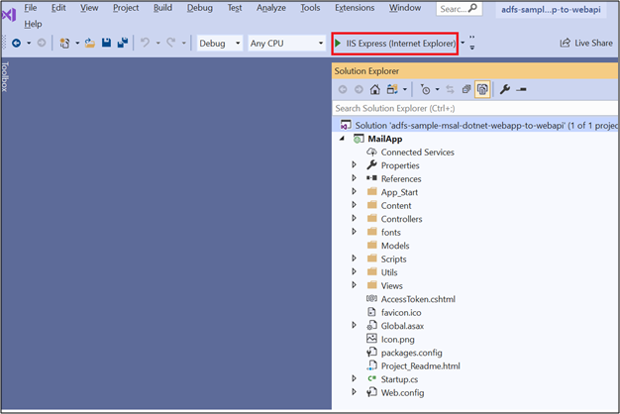Open the Switch Views dropdown arrow

click(405, 90)
